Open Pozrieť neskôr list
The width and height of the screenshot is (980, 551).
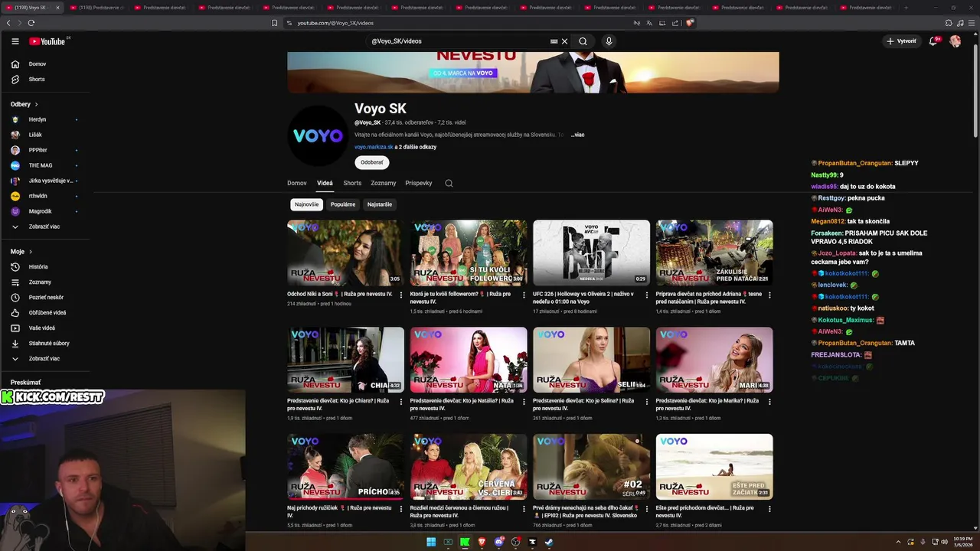point(46,298)
